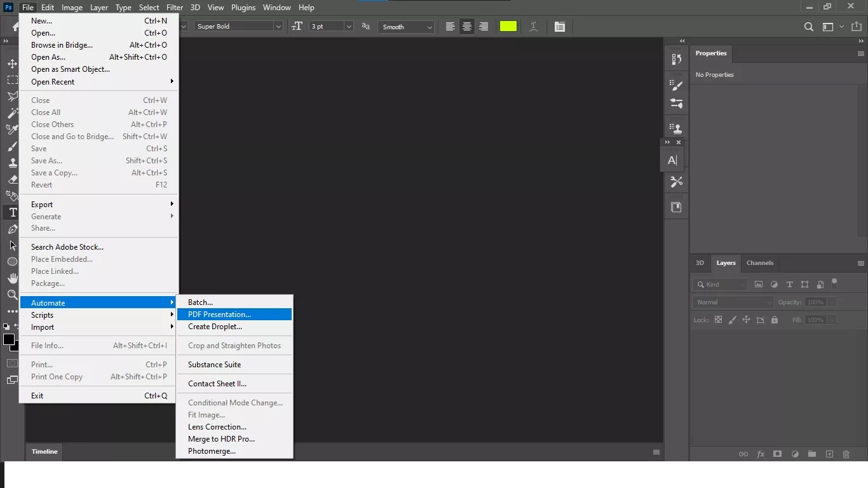Toggle layer filtering on/off switch
This screenshot has width=868, height=488.
pyautogui.click(x=835, y=283)
